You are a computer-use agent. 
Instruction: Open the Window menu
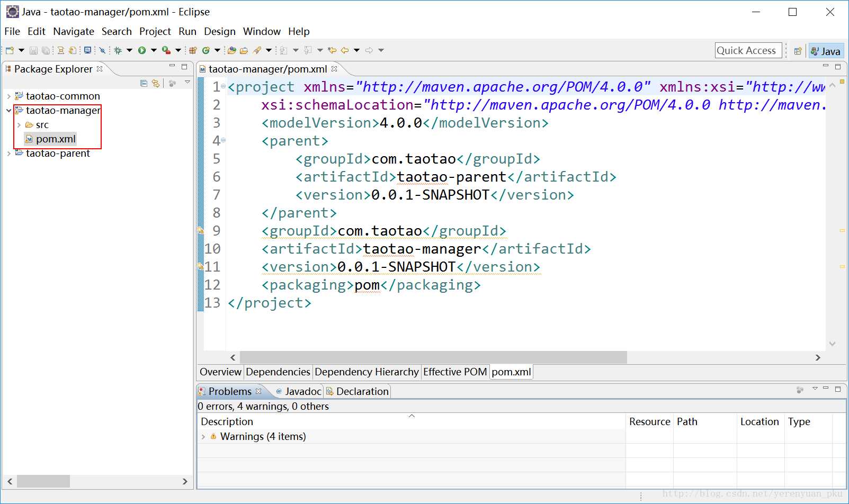pyautogui.click(x=262, y=31)
